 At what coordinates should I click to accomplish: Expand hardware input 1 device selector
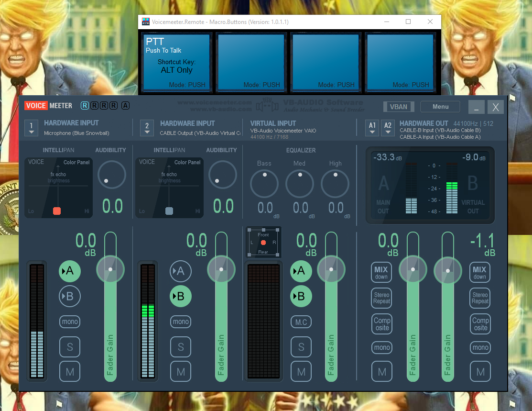[x=31, y=128]
